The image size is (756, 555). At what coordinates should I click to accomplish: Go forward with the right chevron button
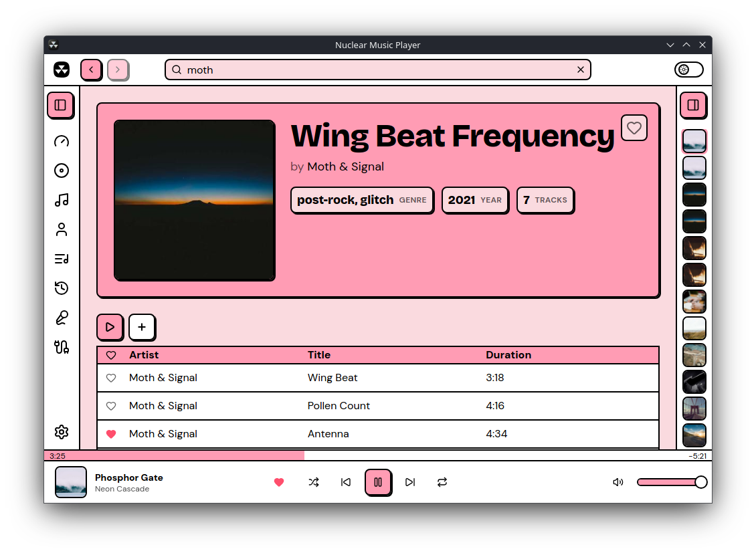(118, 70)
